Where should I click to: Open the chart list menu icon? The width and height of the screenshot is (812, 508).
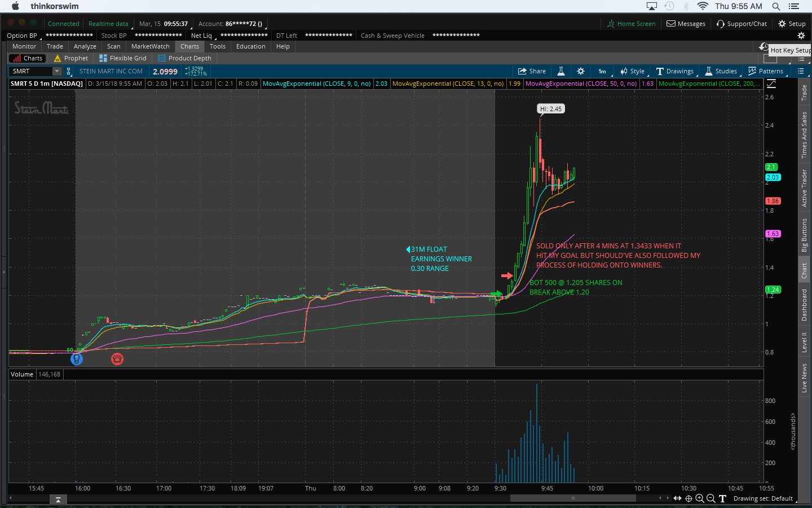801,71
